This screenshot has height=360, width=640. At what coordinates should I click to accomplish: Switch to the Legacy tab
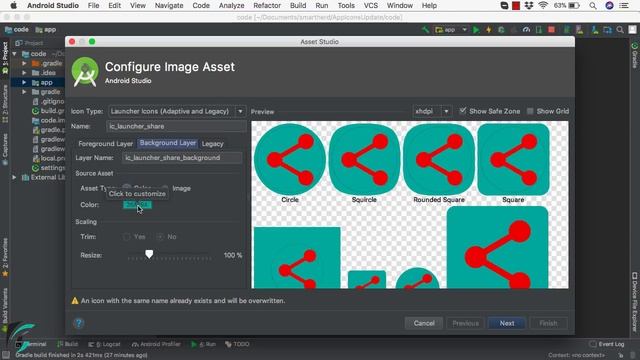pyautogui.click(x=213, y=144)
